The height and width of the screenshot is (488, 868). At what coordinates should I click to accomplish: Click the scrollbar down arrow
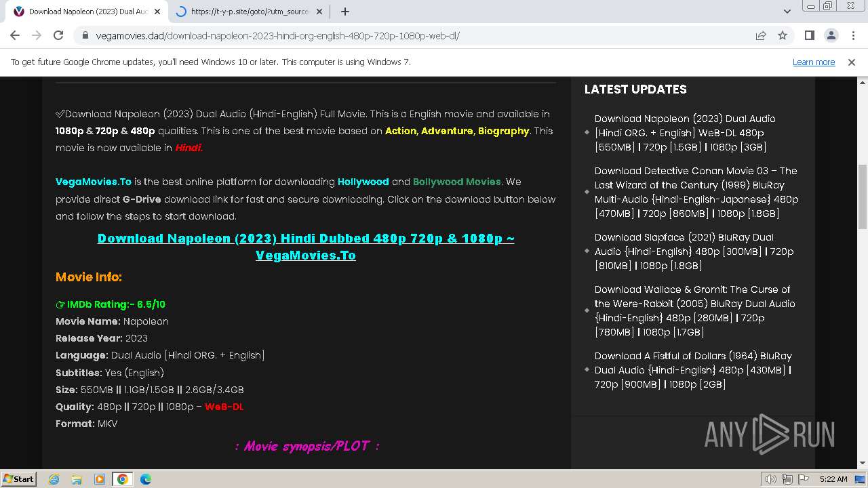[x=863, y=463]
